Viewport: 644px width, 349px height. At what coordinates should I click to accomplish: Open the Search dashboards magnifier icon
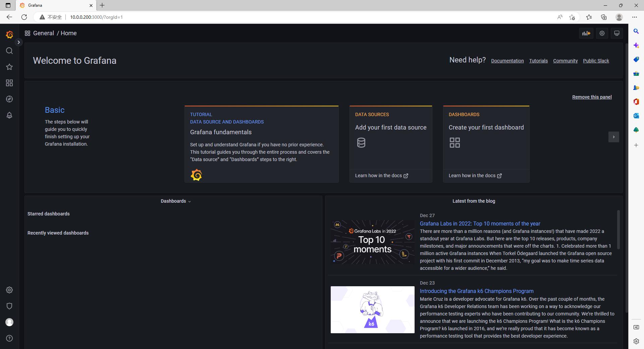point(9,51)
